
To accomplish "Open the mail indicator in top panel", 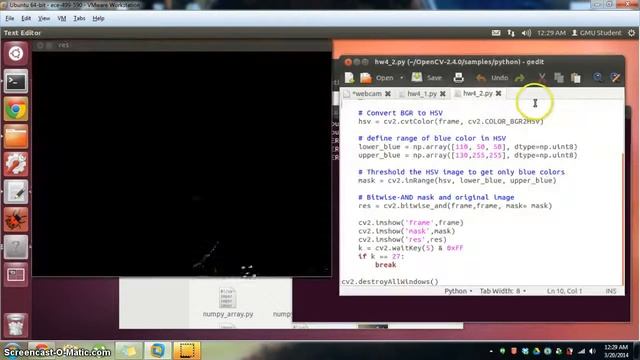I will pos(496,33).
